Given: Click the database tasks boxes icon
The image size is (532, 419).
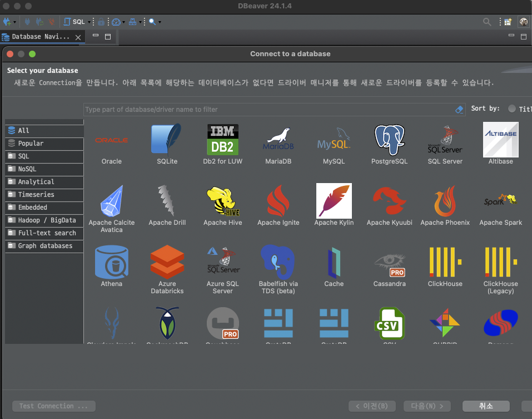Looking at the screenshot, I should (133, 22).
